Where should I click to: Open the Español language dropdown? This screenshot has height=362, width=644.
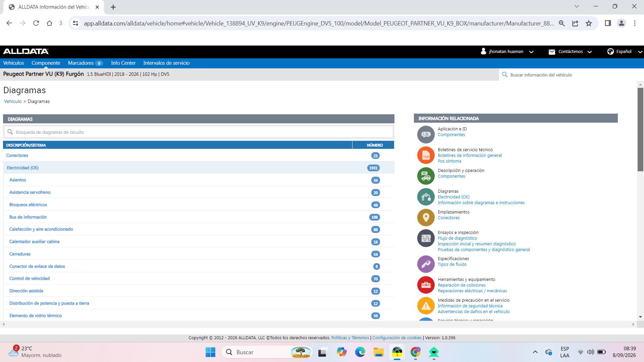pyautogui.click(x=625, y=52)
